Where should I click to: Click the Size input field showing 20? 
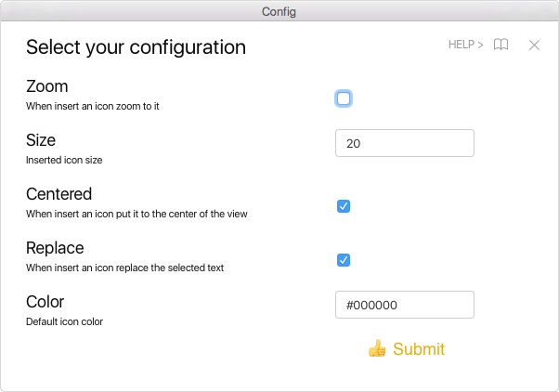click(404, 143)
